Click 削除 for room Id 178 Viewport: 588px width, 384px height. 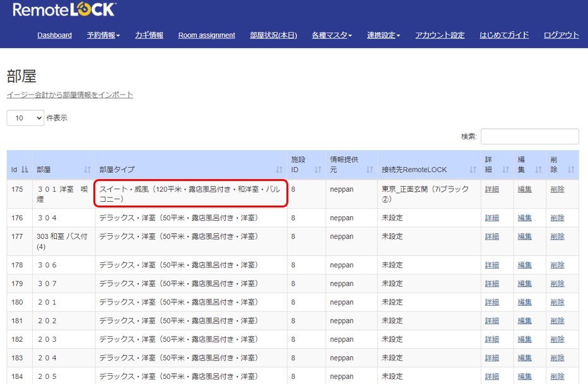557,265
